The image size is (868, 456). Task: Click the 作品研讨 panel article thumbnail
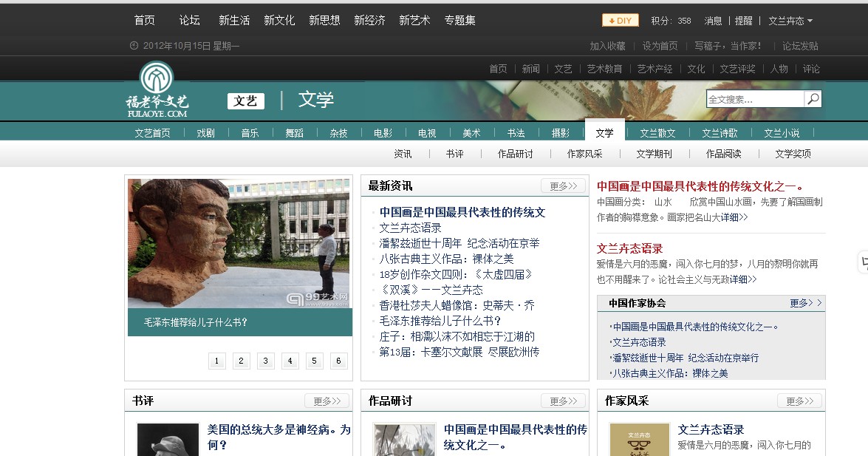pos(404,440)
